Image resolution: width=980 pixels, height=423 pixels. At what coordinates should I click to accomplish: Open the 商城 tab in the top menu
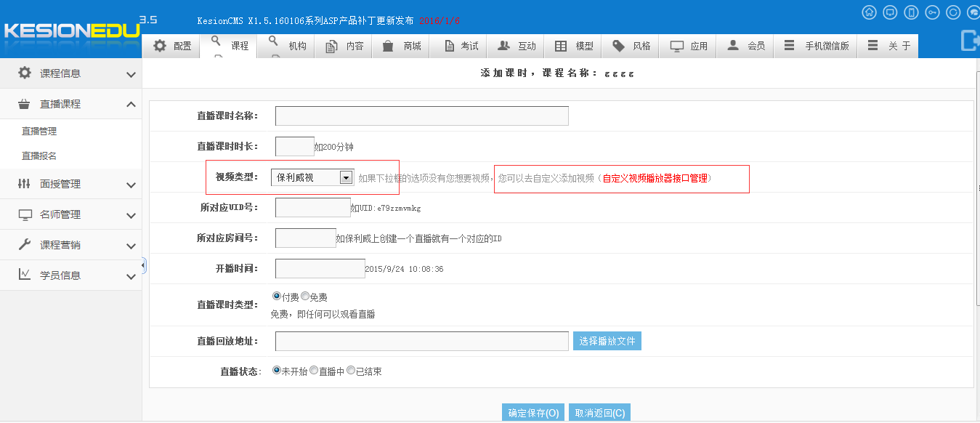tap(402, 46)
